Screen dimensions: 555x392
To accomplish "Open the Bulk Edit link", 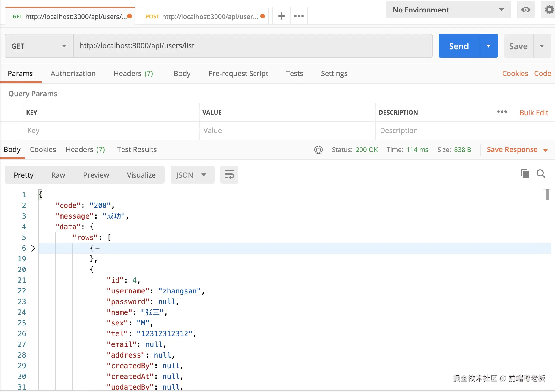I will (534, 113).
